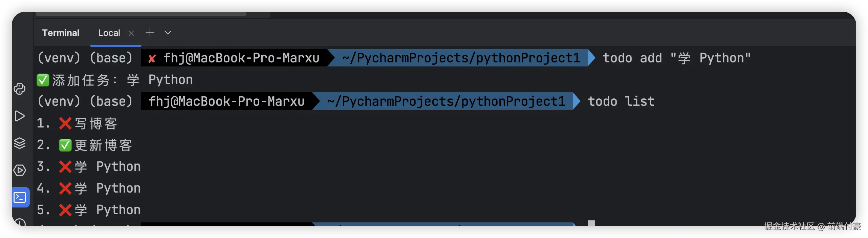Click the red cross beside 写博客
868x238 pixels.
tap(65, 124)
